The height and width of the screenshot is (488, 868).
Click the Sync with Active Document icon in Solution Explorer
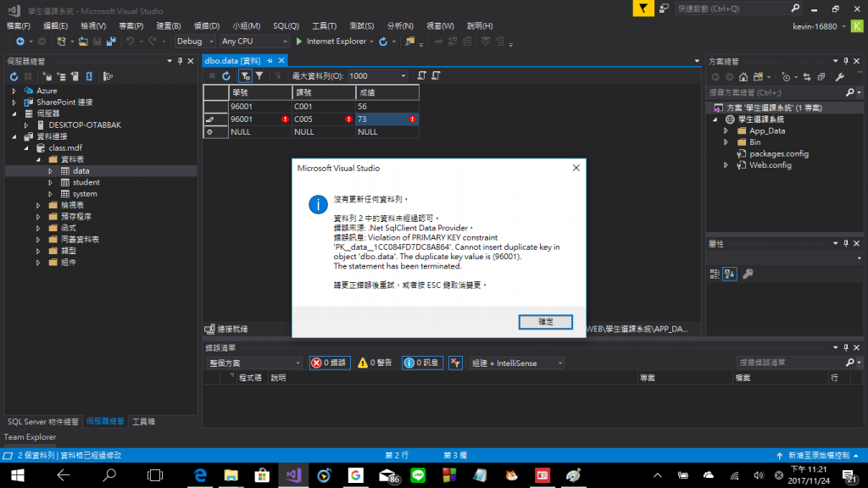(x=807, y=77)
